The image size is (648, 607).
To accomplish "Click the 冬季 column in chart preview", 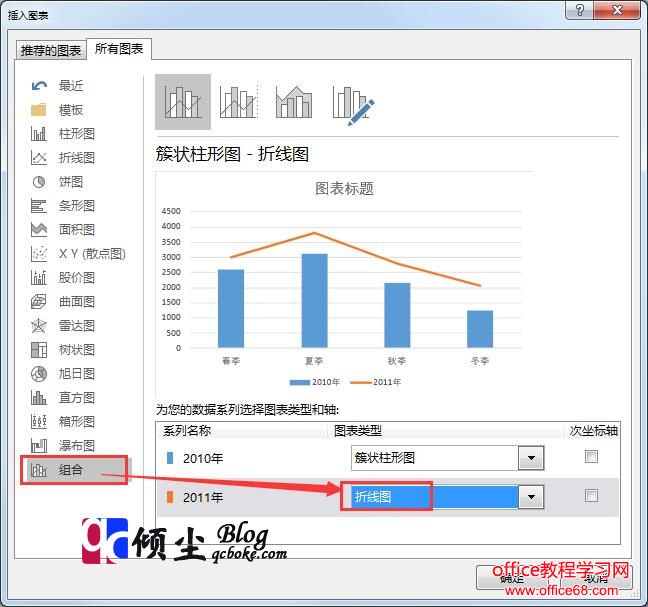I will click(480, 329).
